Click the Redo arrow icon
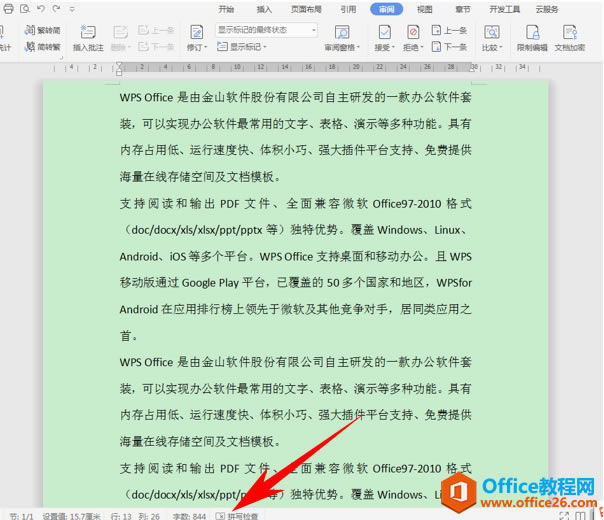Viewport: 604px width, 520px height. tap(56, 8)
